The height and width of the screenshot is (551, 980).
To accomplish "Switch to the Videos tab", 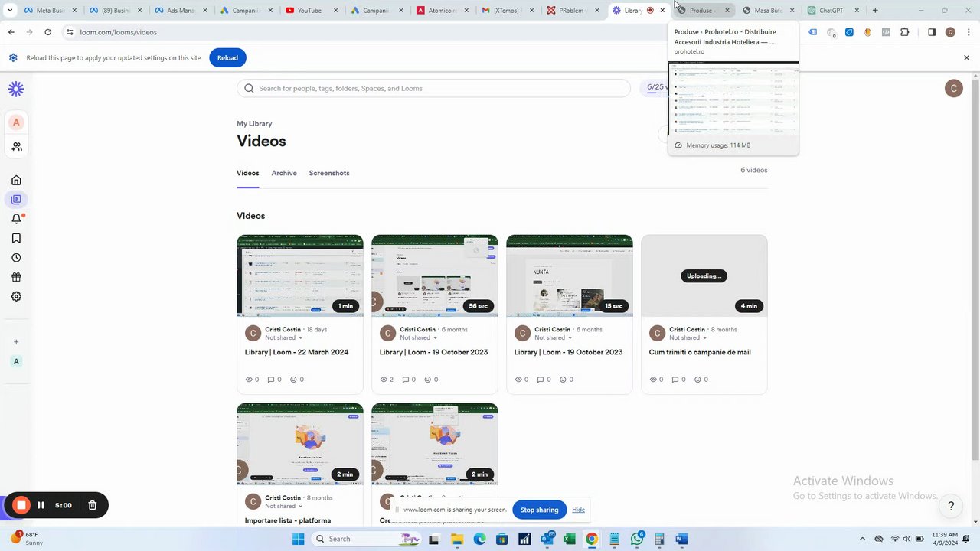I will (x=247, y=173).
